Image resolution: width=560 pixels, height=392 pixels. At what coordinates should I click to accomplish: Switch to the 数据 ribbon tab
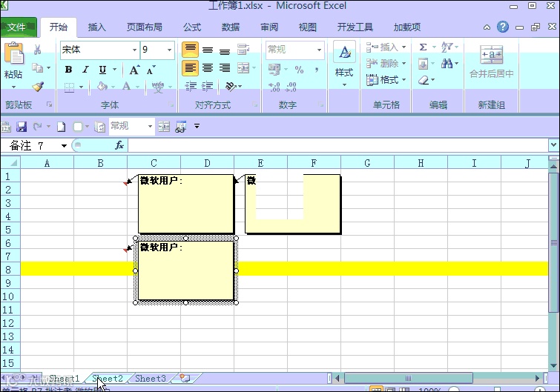(231, 27)
